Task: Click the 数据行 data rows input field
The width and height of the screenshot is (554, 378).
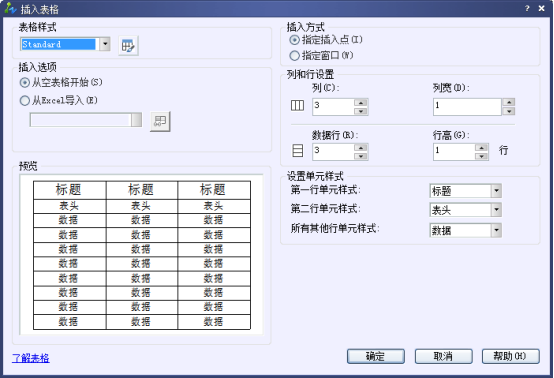Action: (333, 152)
